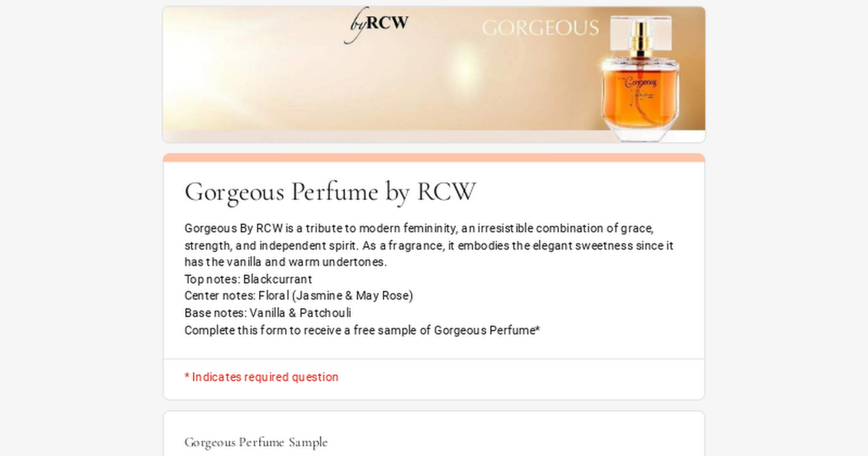
Task: Click the 'Gorgeous Perfume Sample' section heading
Action: 256,442
